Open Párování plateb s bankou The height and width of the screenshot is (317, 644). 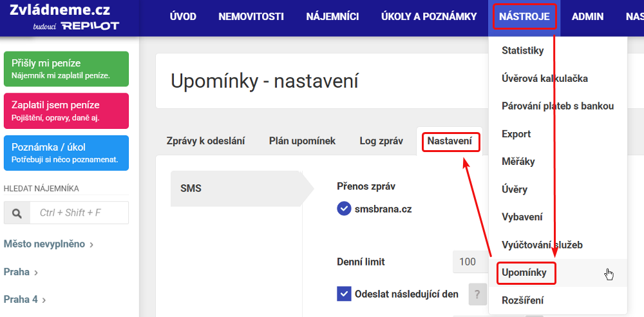(557, 106)
